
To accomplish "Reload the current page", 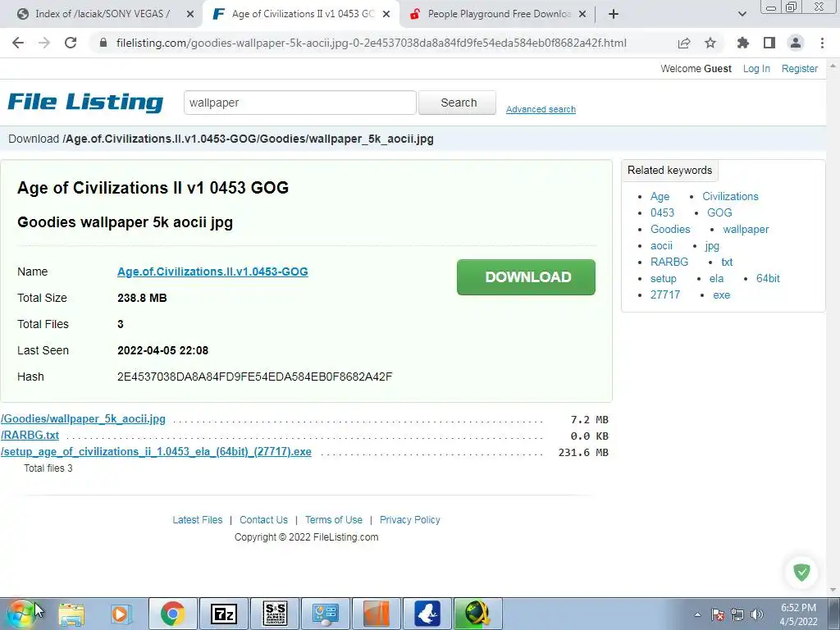I will (x=71, y=43).
